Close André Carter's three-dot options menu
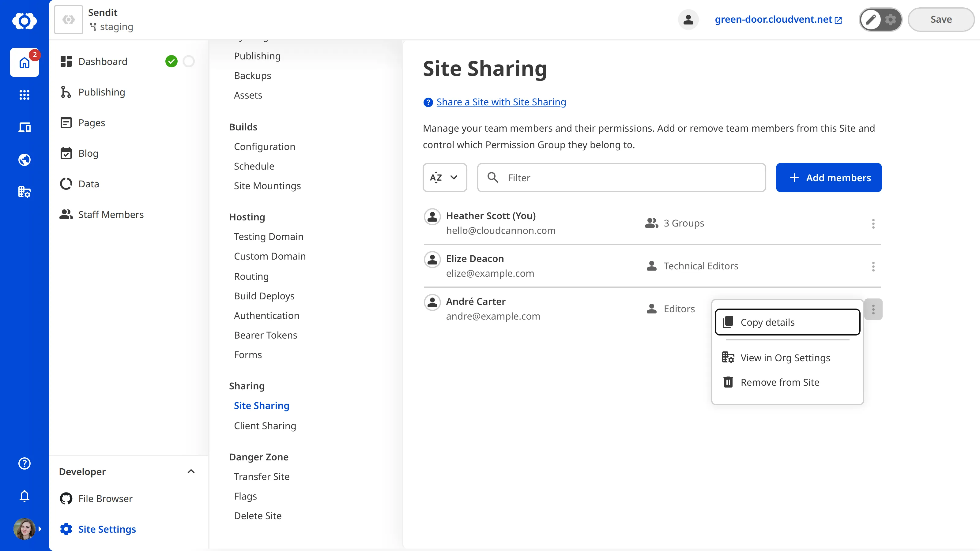The width and height of the screenshot is (980, 551). click(x=873, y=309)
